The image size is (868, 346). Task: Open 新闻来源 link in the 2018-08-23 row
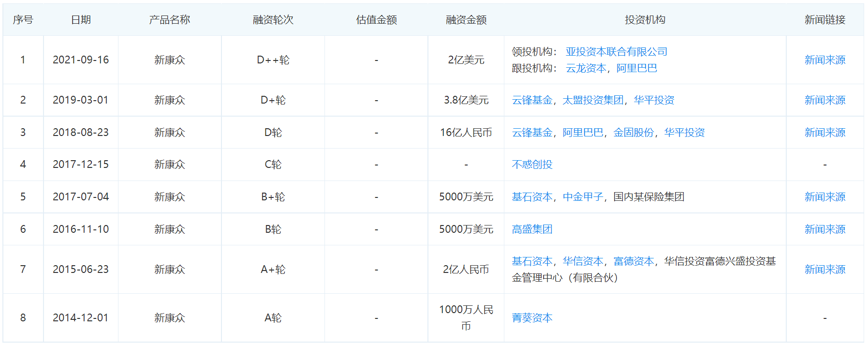[824, 133]
